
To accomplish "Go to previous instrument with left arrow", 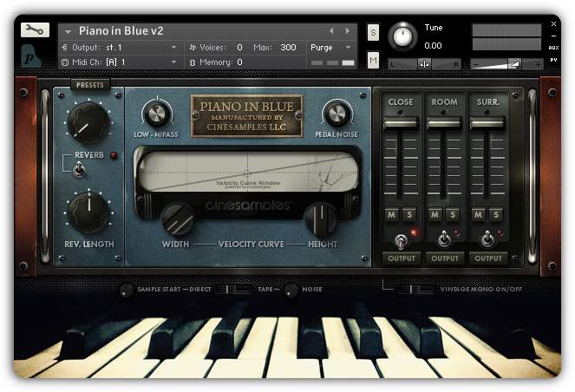I will [x=331, y=31].
